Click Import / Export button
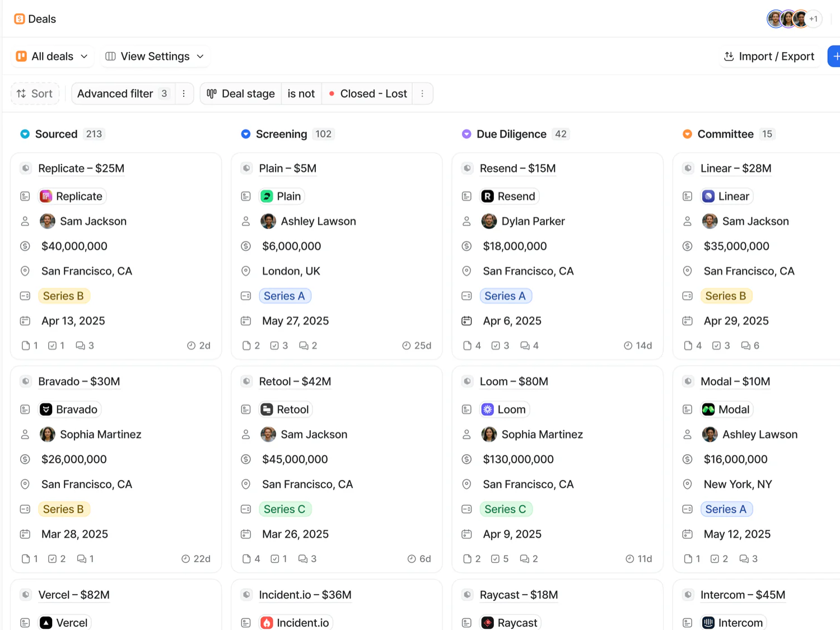This screenshot has height=630, width=840. click(769, 57)
